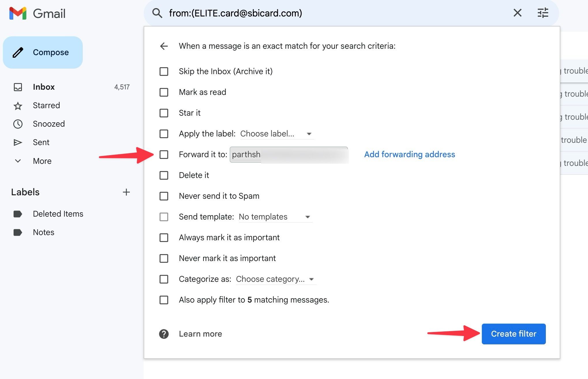Toggle the Skip the Inbox checkbox
The image size is (588, 379).
click(164, 71)
